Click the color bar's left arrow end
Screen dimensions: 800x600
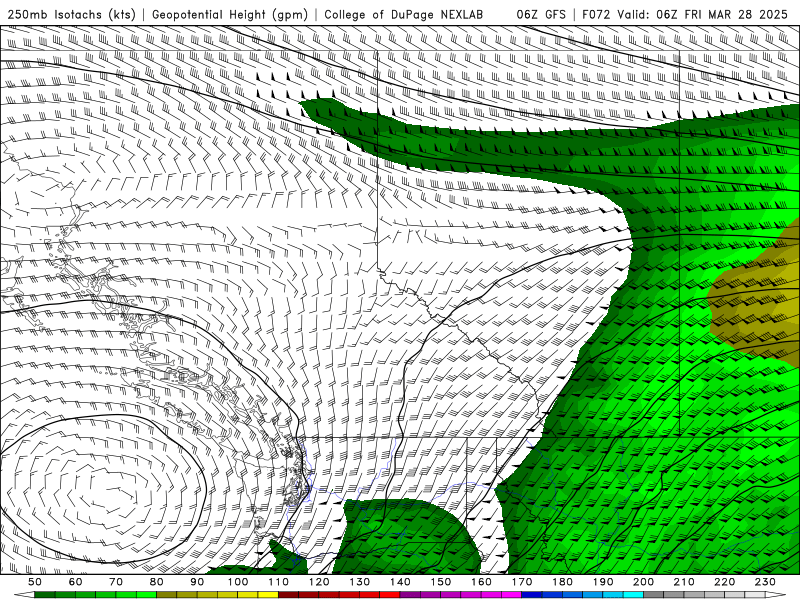click(x=24, y=594)
